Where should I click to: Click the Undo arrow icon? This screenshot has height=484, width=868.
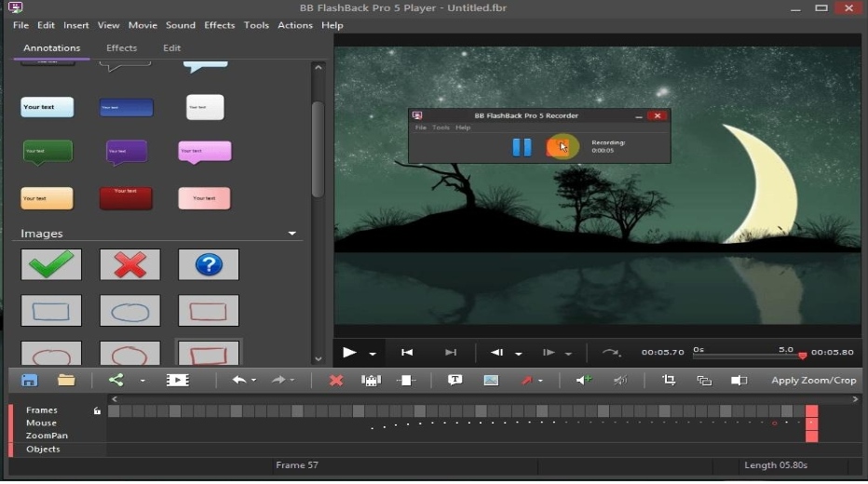[239, 380]
